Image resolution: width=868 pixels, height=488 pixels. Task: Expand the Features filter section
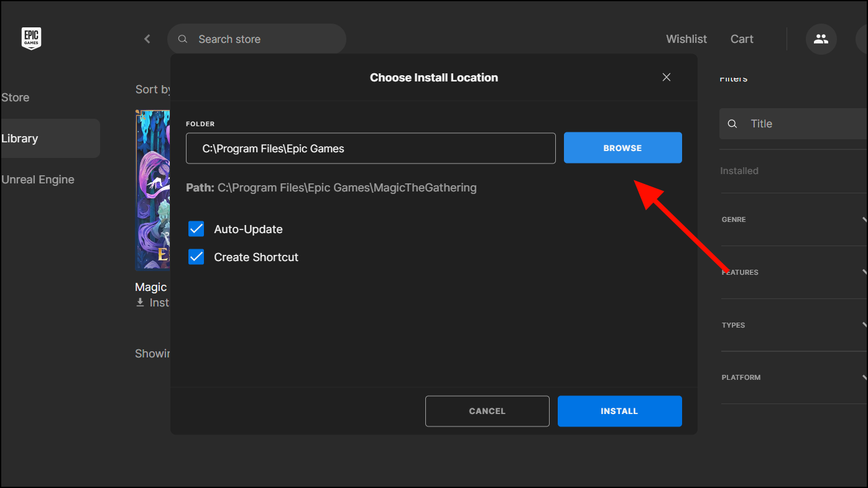[x=794, y=272]
